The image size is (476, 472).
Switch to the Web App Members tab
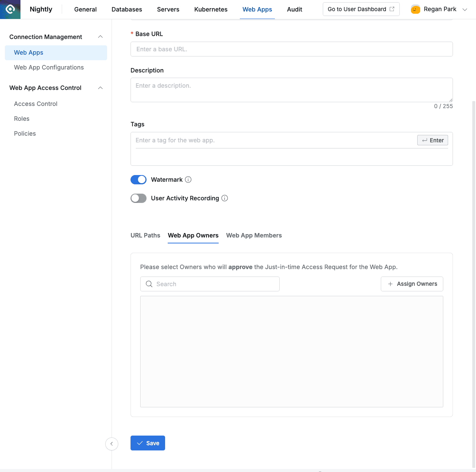(254, 235)
